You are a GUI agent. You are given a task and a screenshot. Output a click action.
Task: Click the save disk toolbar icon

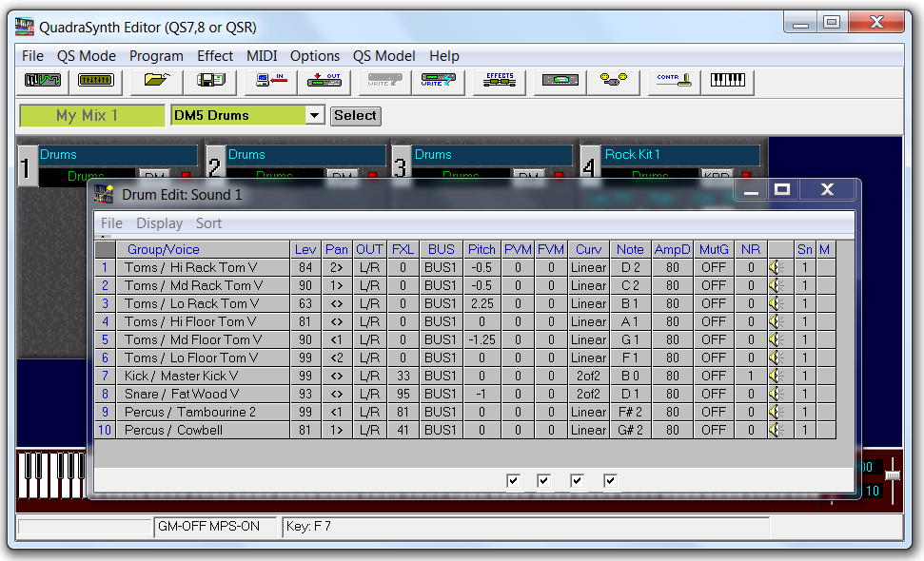tap(210, 82)
